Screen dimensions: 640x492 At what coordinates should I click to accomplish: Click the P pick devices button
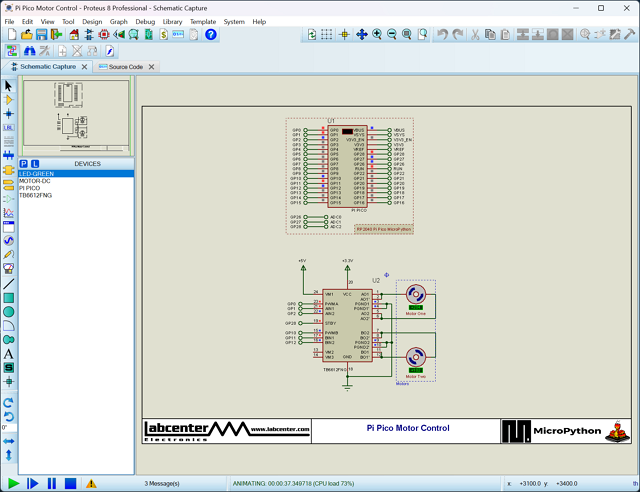click(x=24, y=164)
